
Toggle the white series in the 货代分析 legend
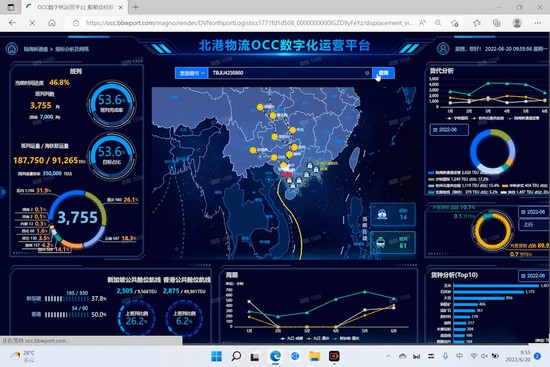[x=458, y=118]
